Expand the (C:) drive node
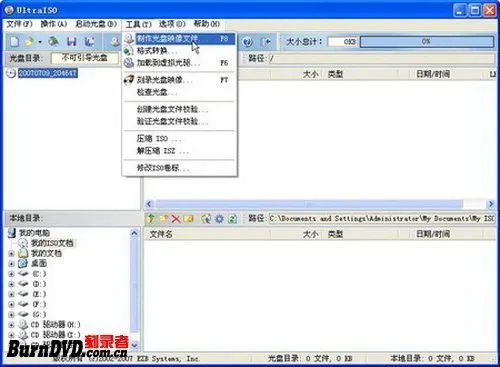The image size is (500, 367). (x=11, y=274)
